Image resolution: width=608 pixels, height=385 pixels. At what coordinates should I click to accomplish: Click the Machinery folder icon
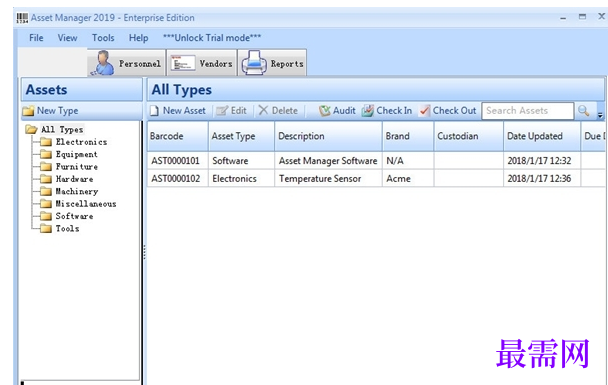46,192
